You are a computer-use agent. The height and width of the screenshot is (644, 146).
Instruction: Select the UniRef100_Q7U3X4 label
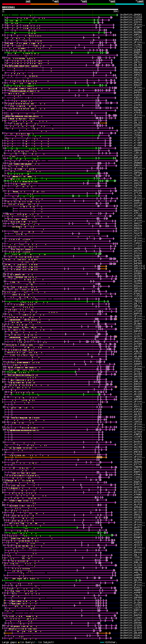131,254
